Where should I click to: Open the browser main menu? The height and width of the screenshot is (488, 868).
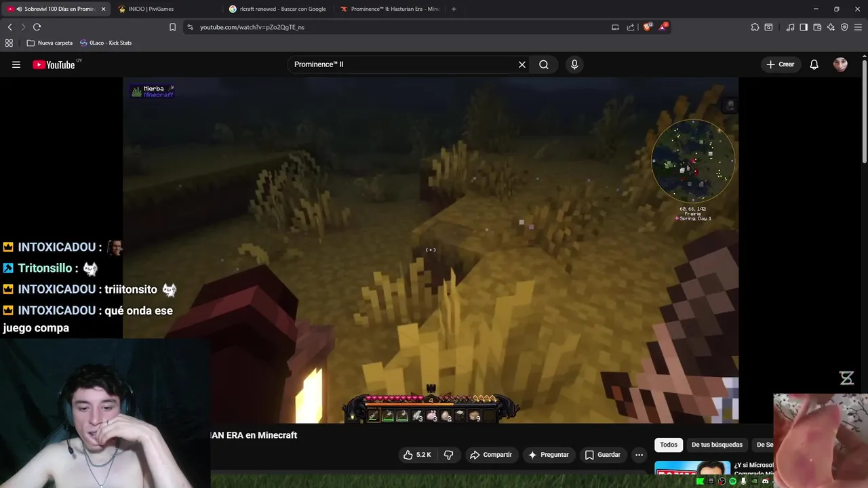click(x=858, y=27)
